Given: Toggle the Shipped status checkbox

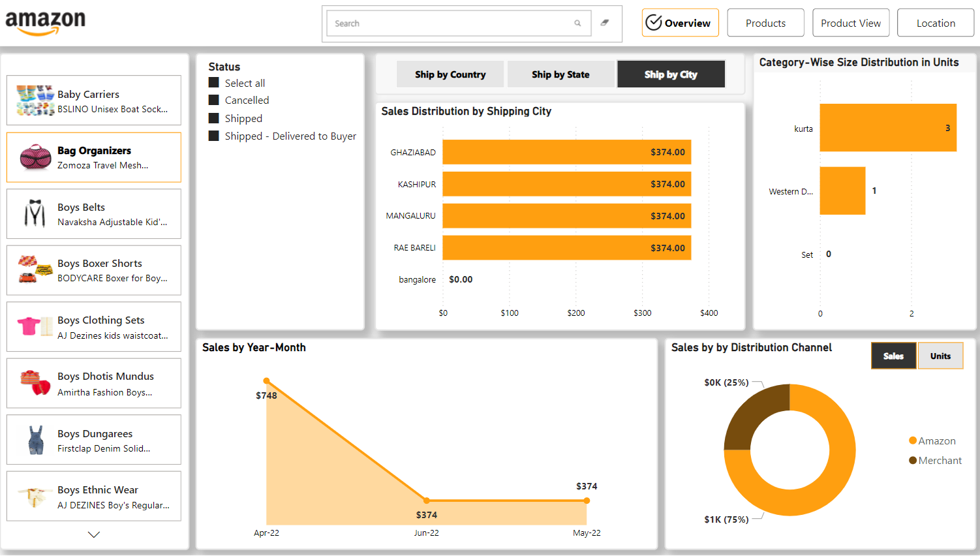Looking at the screenshot, I should 213,118.
